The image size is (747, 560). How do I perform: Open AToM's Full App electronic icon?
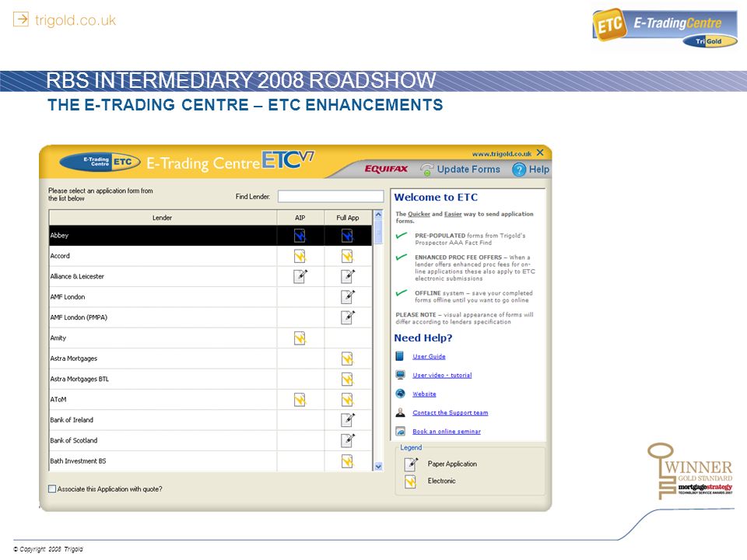click(x=347, y=400)
